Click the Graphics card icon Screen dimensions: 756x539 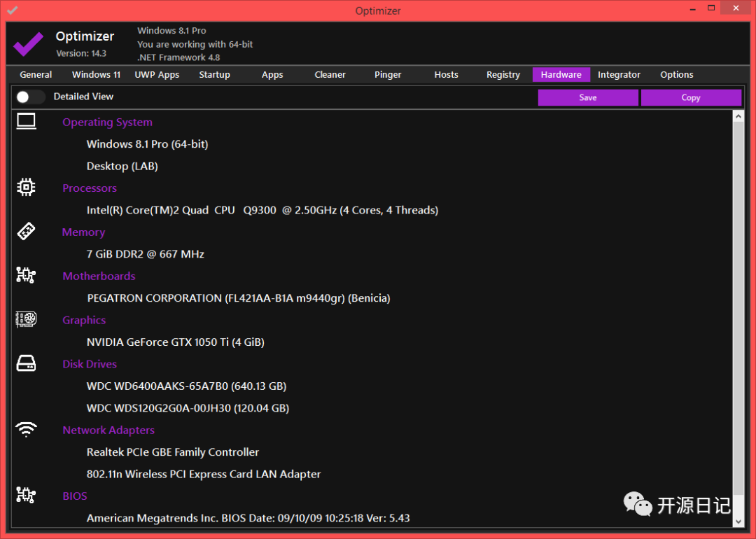pos(26,319)
